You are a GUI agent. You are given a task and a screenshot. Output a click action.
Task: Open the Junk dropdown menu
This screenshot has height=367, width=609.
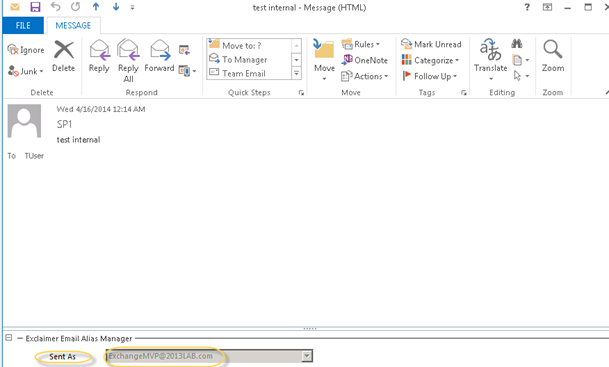(26, 71)
